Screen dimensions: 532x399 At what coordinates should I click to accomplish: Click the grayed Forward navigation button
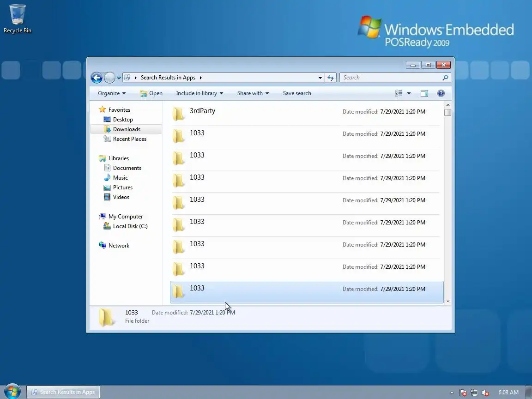pos(109,78)
